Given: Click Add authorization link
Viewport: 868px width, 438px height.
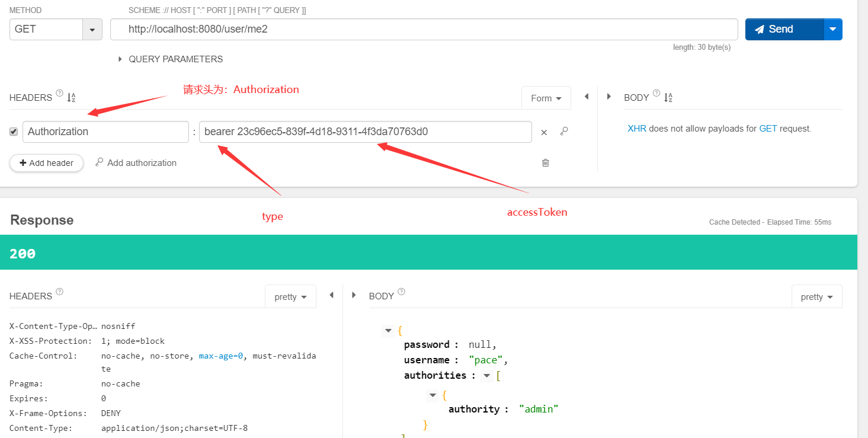Looking at the screenshot, I should (136, 163).
